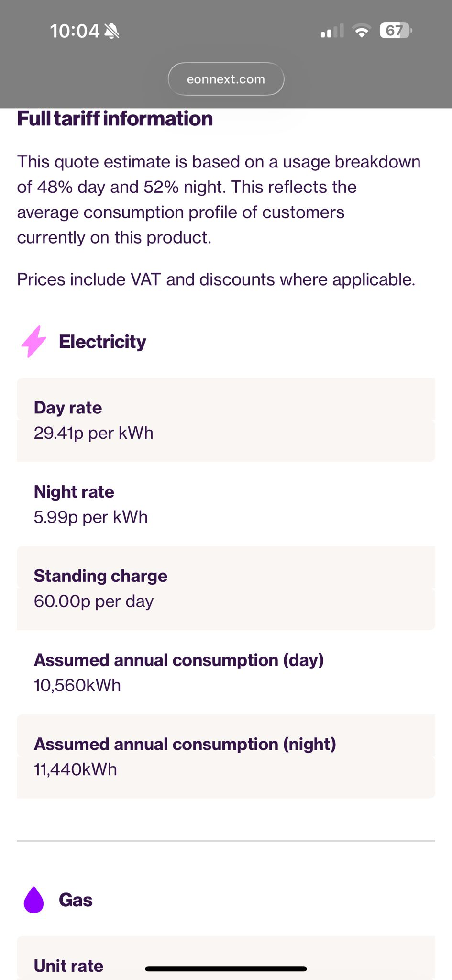Tap the gas Unit rate label
The image size is (452, 980).
68,966
